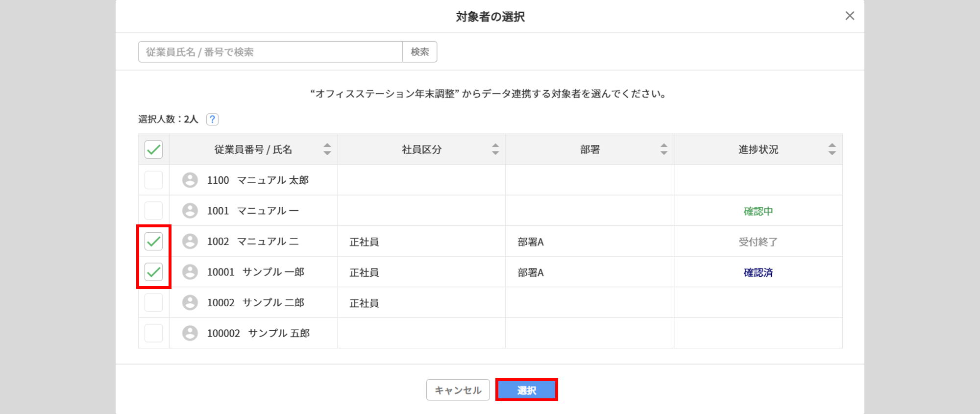
Task: Click name 1100 マニュアル 太郎
Action: pyautogui.click(x=258, y=180)
